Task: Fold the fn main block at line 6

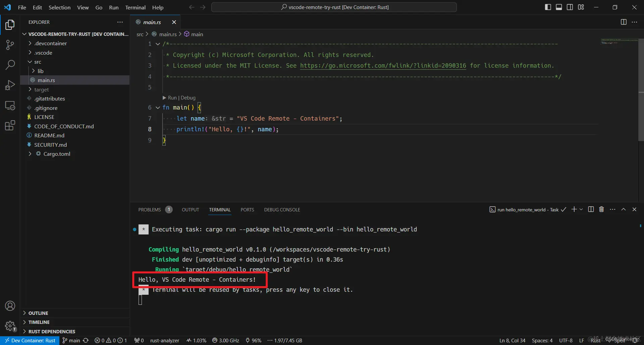Action: [x=158, y=108]
